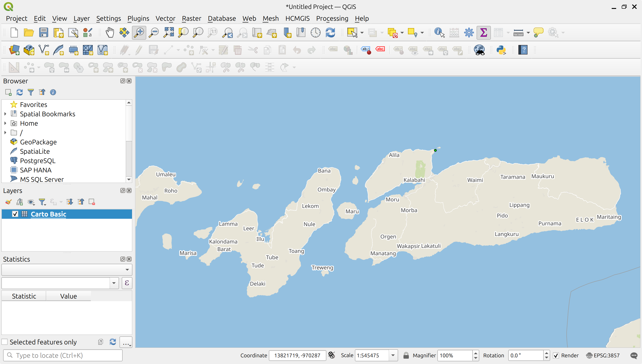
Task: Enable Selected features only in Statistics panel
Action: 4,342
